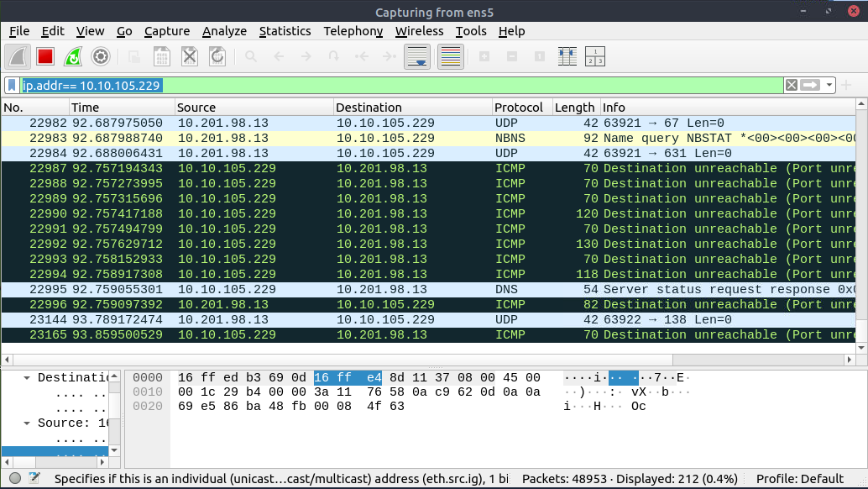This screenshot has height=489, width=868.
Task: Select UDP packet 23144 row
Action: (x=428, y=319)
